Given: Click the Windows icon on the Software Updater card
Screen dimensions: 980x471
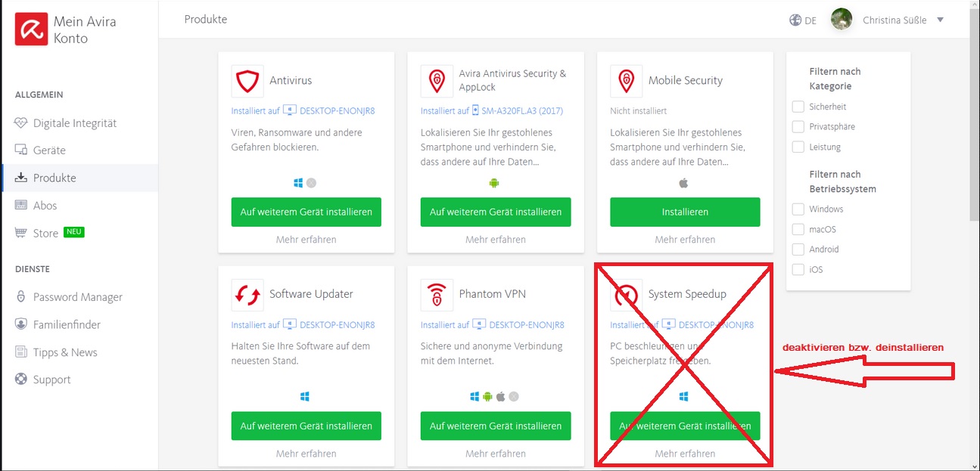Looking at the screenshot, I should tap(305, 396).
